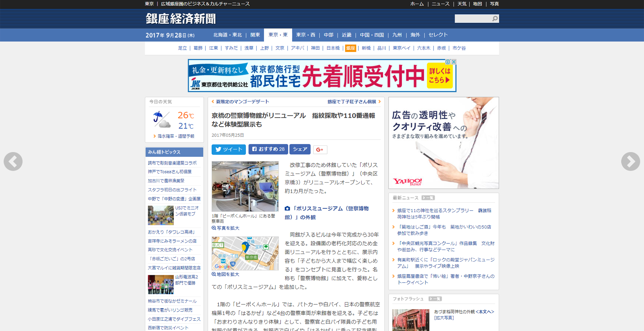Screen dimensions: 644x331
Task: Close the banner ad with X icon
Action: [x=454, y=62]
